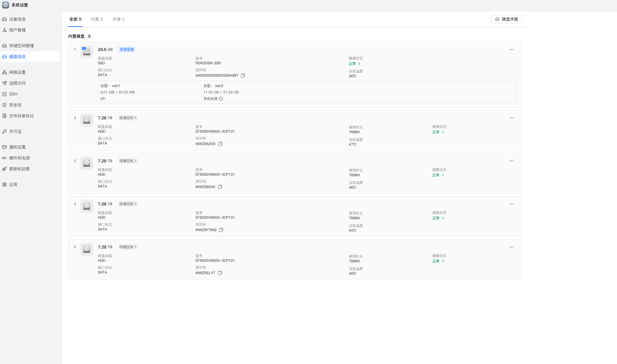Copy serial number WWZ58ZKS
The height and width of the screenshot is (364, 617).
tap(220, 144)
